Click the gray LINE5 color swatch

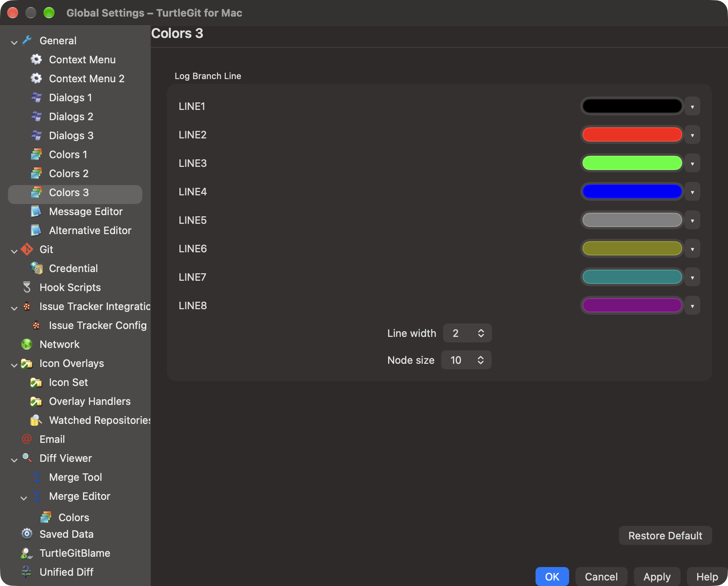click(632, 220)
